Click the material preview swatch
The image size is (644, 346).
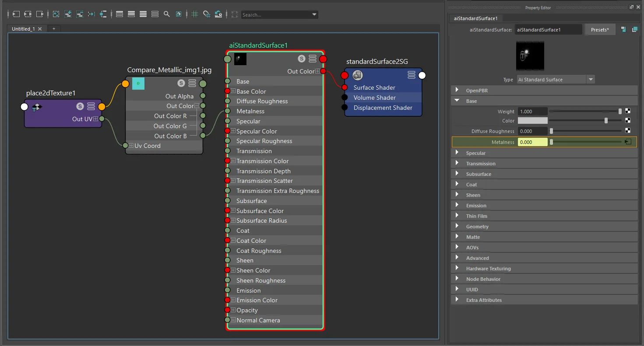pyautogui.click(x=530, y=56)
